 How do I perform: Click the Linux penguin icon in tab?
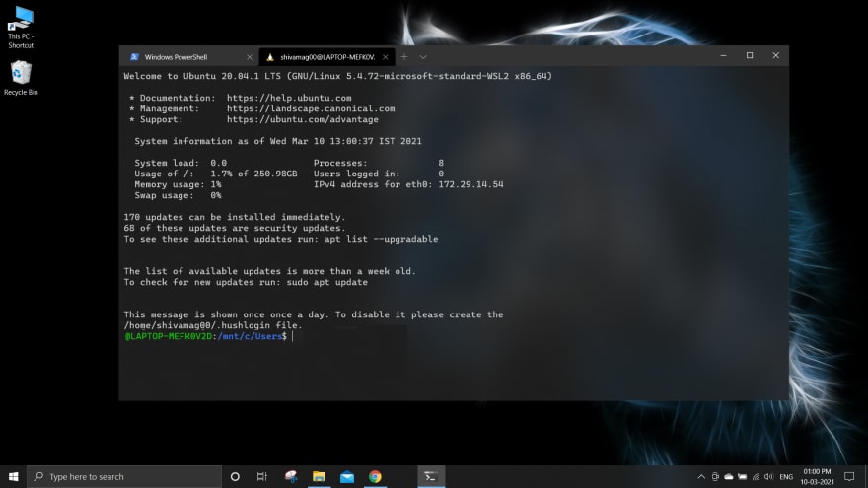[x=270, y=57]
